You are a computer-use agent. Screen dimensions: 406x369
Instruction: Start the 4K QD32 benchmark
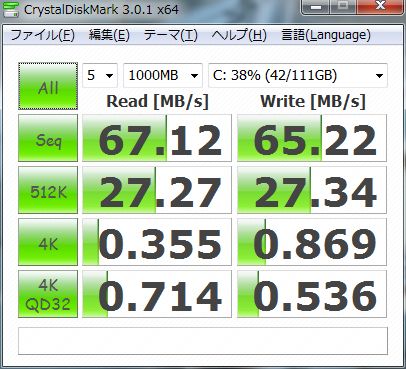pyautogui.click(x=48, y=294)
